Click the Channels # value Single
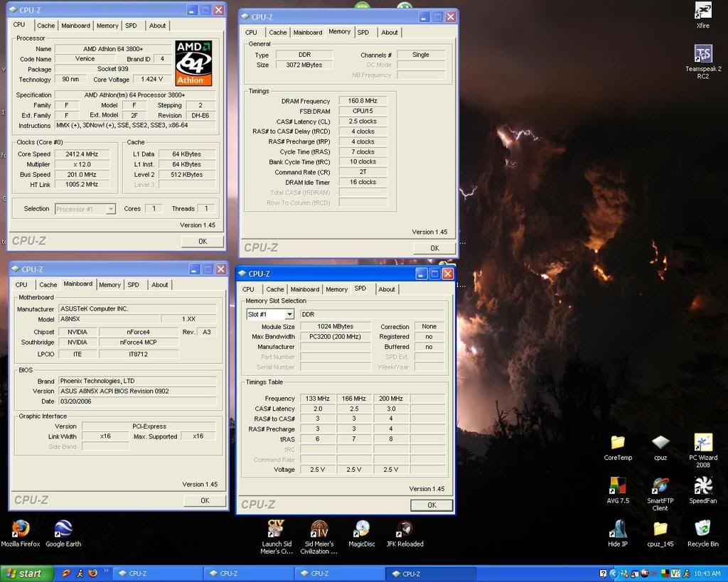728x582 pixels. pos(421,55)
